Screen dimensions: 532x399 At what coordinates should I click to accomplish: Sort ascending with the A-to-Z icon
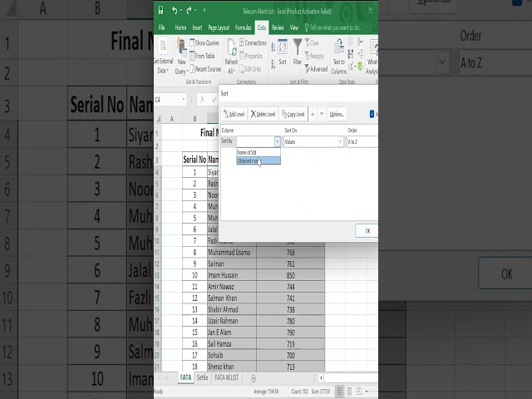click(273, 47)
